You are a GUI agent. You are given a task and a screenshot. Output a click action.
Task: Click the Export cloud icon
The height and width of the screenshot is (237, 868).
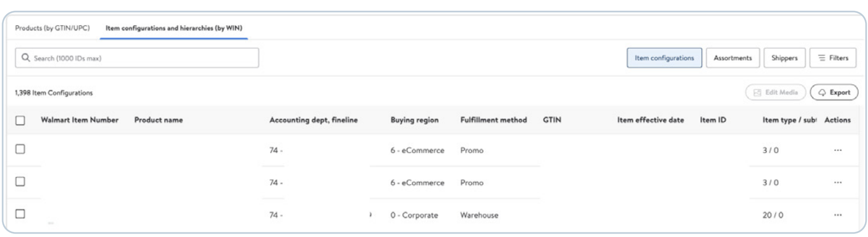coord(822,93)
